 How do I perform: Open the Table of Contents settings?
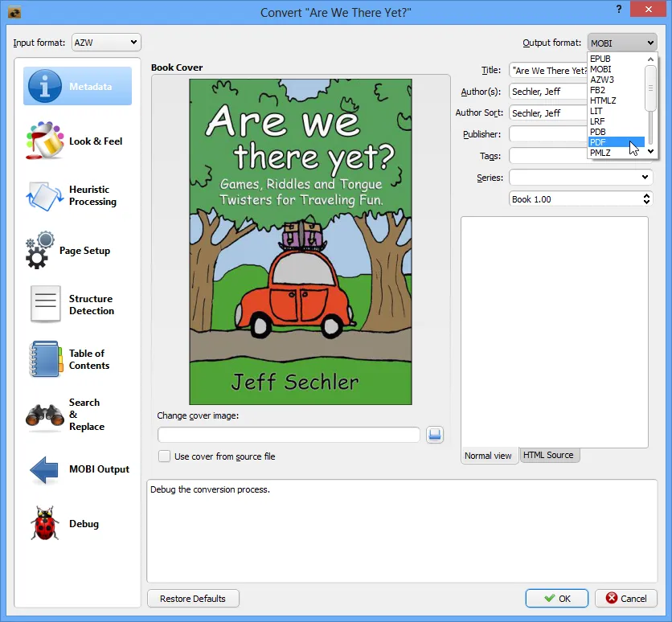tap(77, 358)
